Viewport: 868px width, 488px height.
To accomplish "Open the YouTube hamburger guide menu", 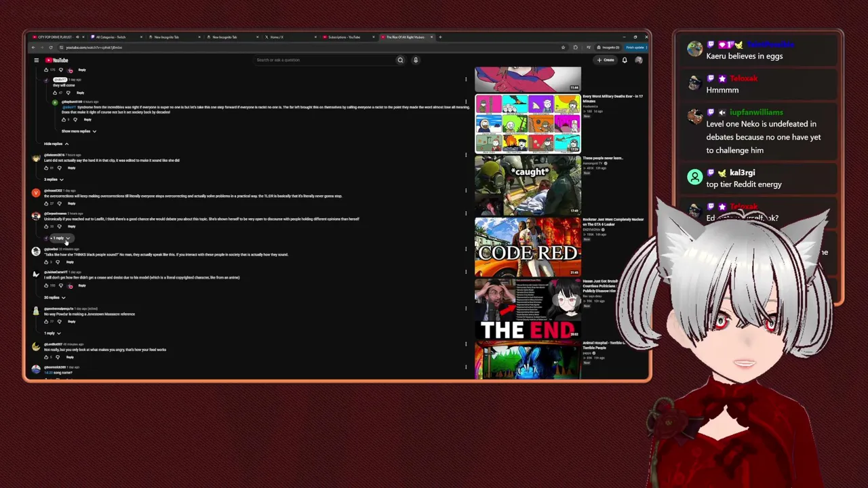I will (x=37, y=60).
